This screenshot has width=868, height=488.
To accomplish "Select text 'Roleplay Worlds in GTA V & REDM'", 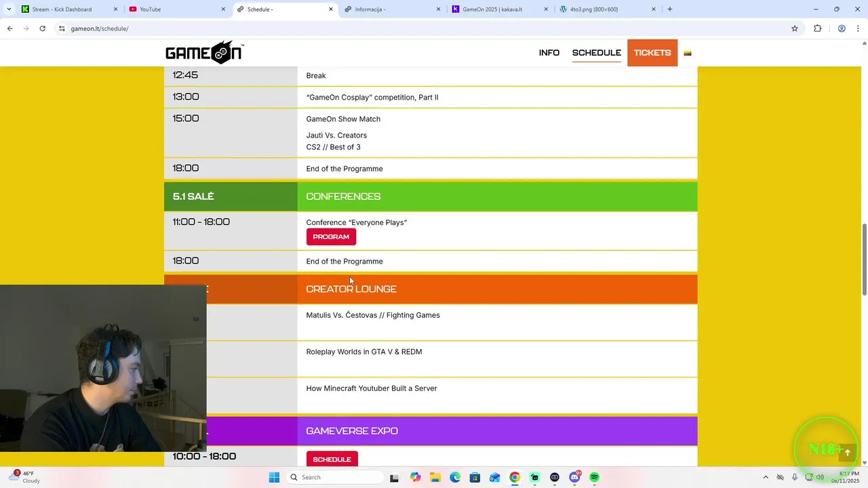I will click(364, 352).
